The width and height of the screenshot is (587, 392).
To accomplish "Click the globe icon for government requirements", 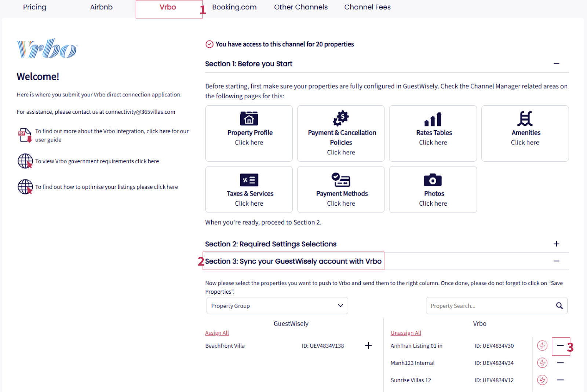I will point(25,161).
